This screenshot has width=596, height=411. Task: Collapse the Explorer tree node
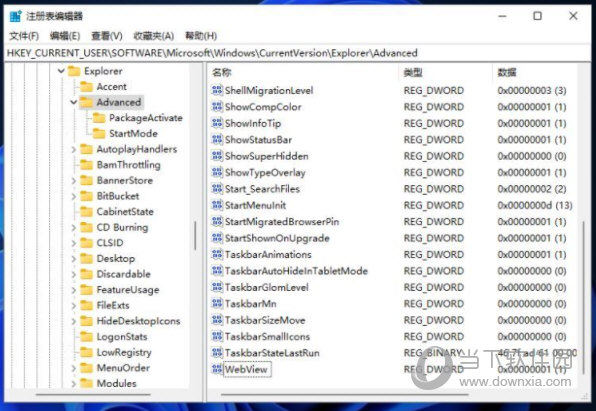[x=61, y=71]
